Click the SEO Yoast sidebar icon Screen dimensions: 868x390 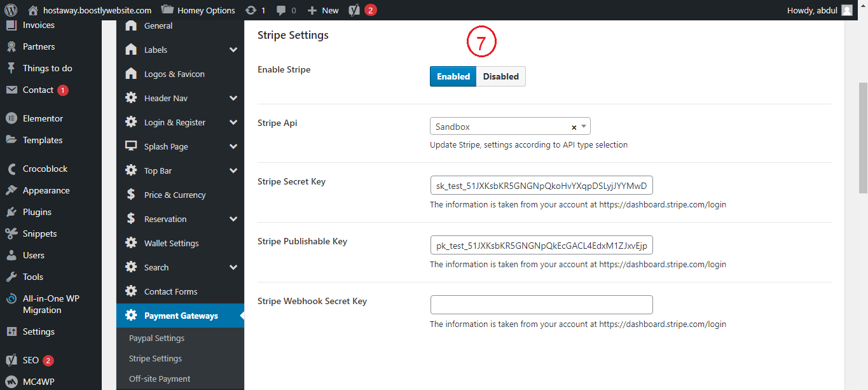click(x=11, y=360)
